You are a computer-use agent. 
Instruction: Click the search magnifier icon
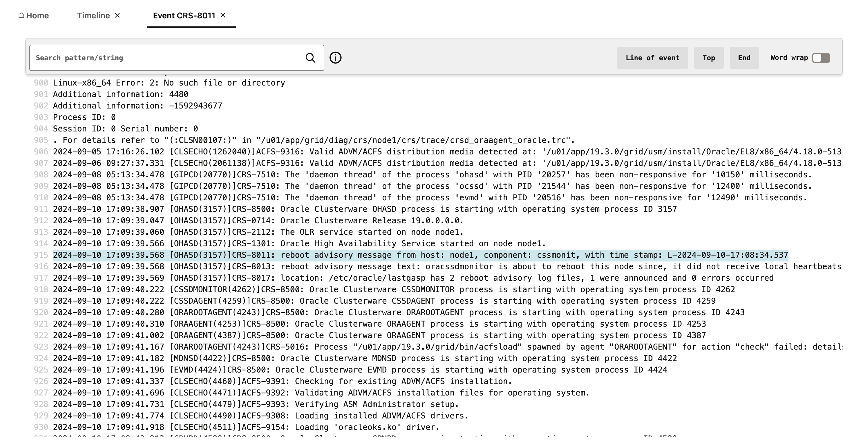click(x=310, y=58)
